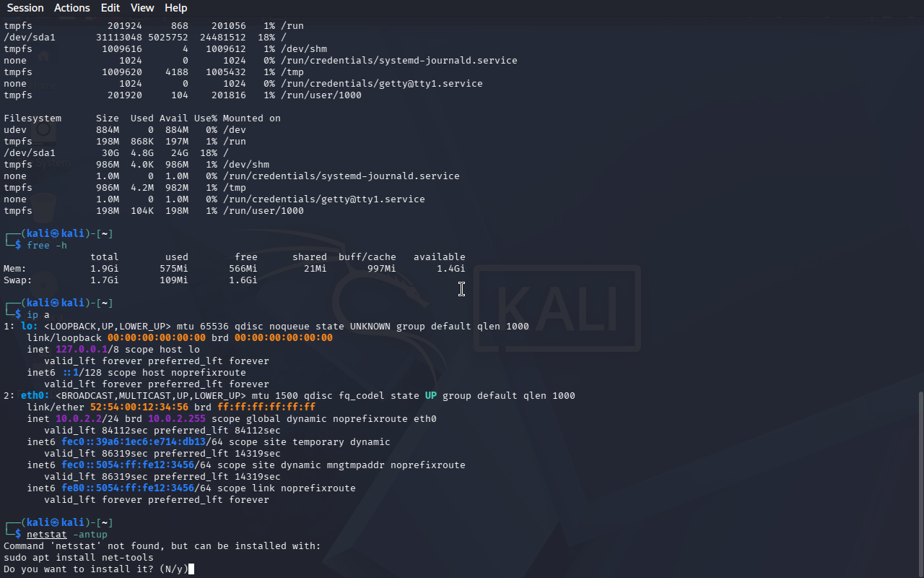The width and height of the screenshot is (924, 578).
Task: Click the underlined netstat command text
Action: (46, 535)
